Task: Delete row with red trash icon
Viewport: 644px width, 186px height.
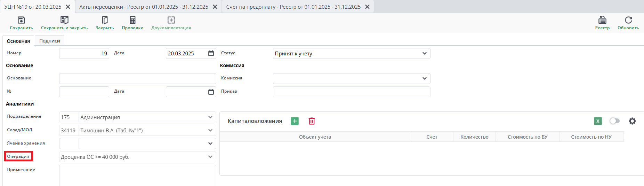Action: (312, 121)
